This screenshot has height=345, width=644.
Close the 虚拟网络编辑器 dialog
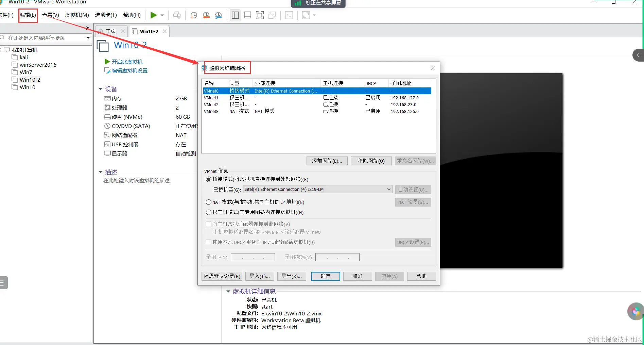tap(433, 68)
